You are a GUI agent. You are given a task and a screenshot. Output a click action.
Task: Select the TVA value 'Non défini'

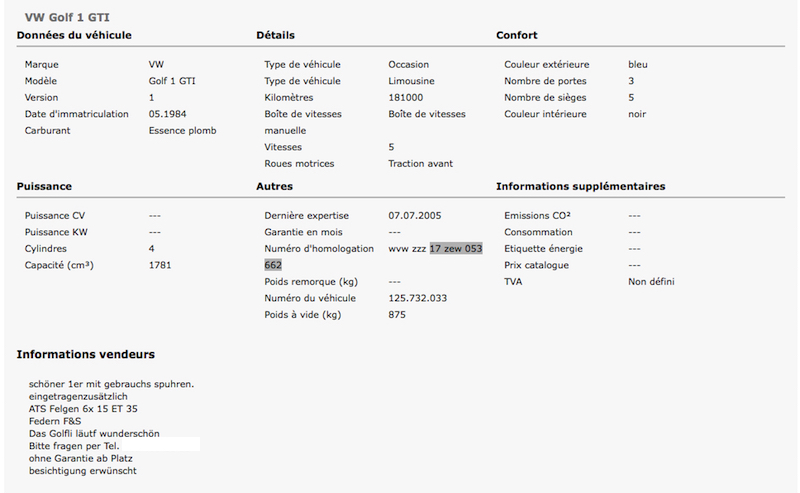pos(651,282)
